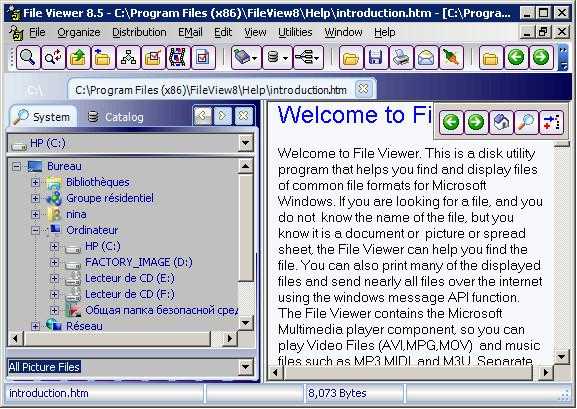Click the magnifying glass search toolbar icon
Viewport: 577px width, 409px height.
pos(28,57)
